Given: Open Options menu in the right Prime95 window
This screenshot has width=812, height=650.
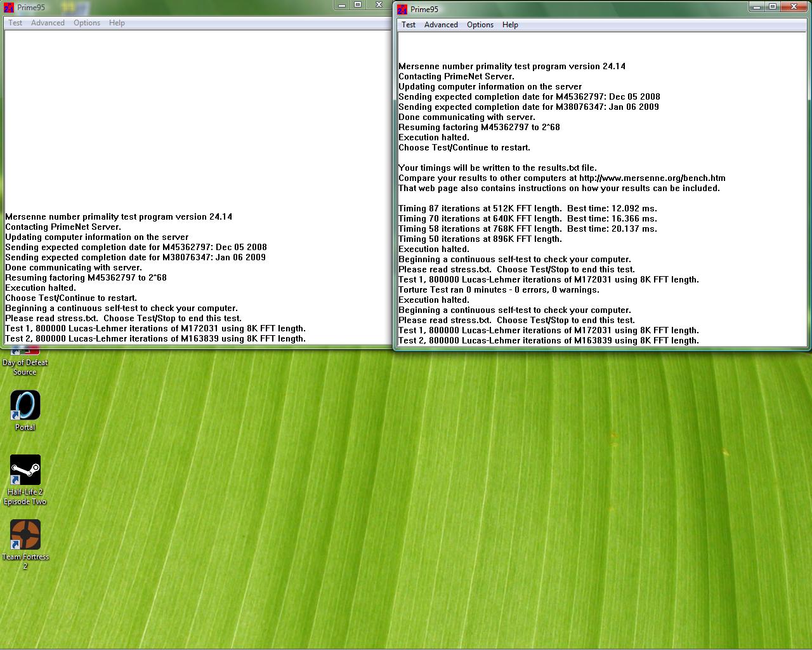Looking at the screenshot, I should pyautogui.click(x=480, y=25).
